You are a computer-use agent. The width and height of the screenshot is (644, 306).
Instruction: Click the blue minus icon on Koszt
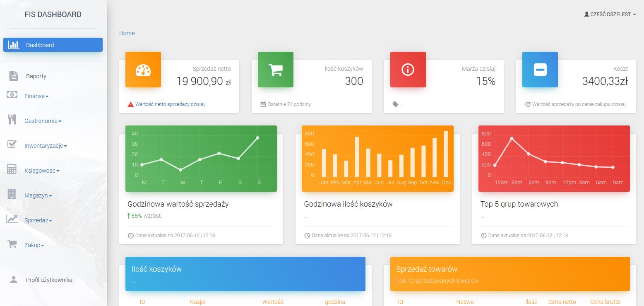540,70
